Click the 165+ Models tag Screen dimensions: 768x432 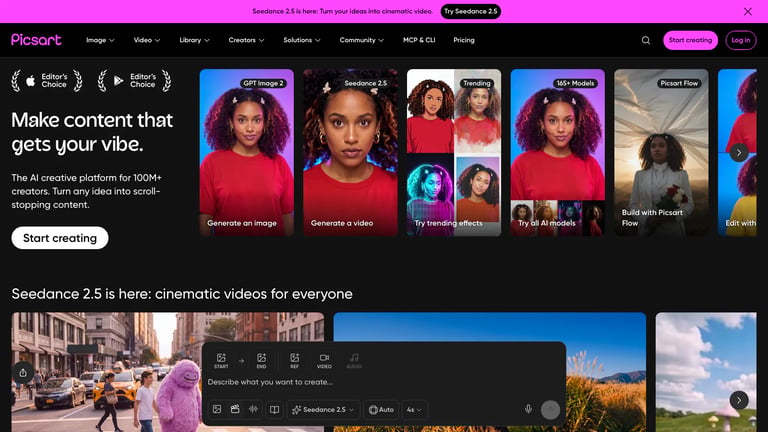pyautogui.click(x=575, y=83)
